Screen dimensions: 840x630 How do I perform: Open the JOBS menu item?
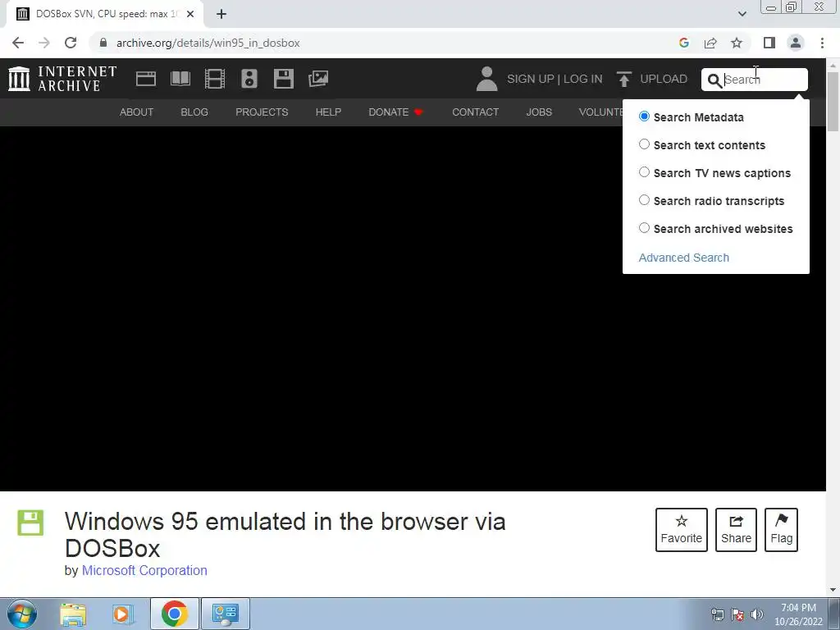point(539,112)
